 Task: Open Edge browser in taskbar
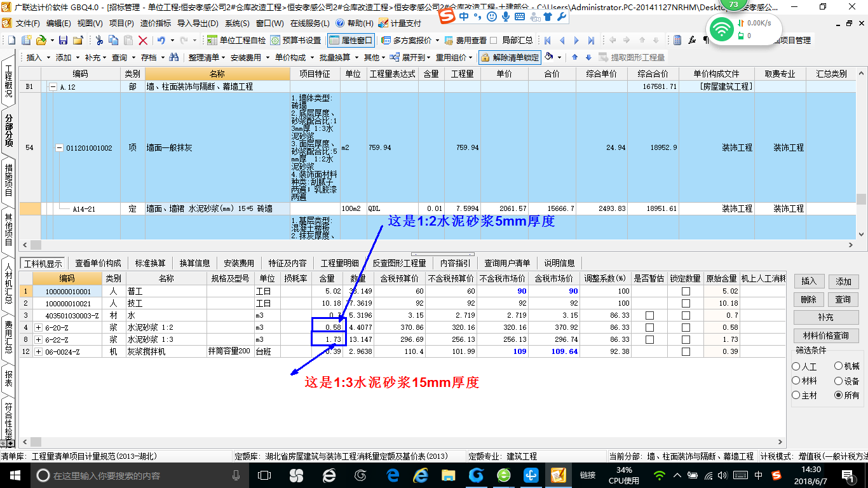[393, 475]
